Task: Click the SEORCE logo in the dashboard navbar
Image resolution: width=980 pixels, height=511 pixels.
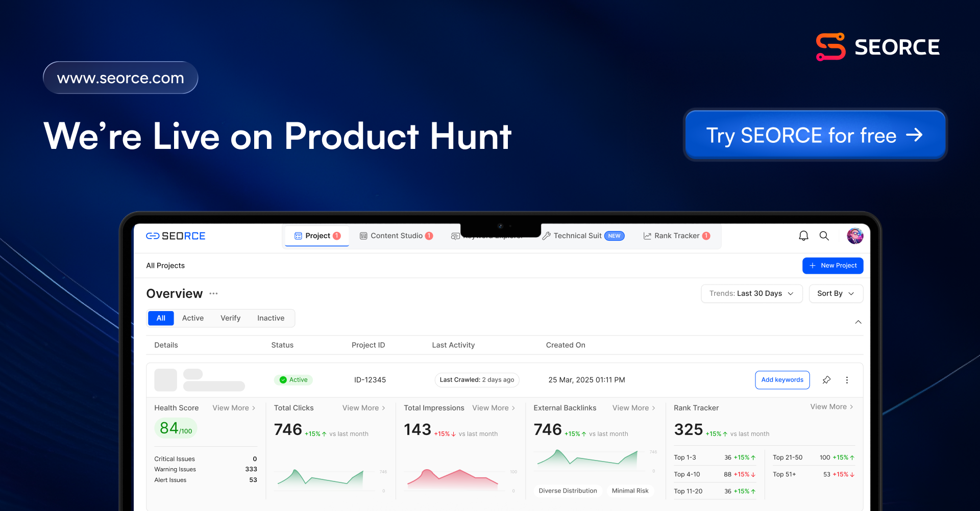Action: pyautogui.click(x=175, y=236)
